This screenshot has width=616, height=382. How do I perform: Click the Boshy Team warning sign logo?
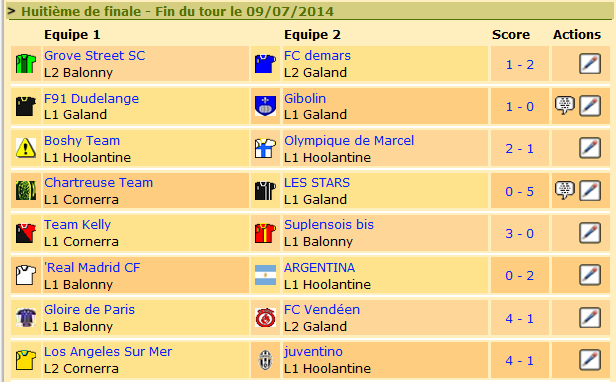click(x=26, y=148)
